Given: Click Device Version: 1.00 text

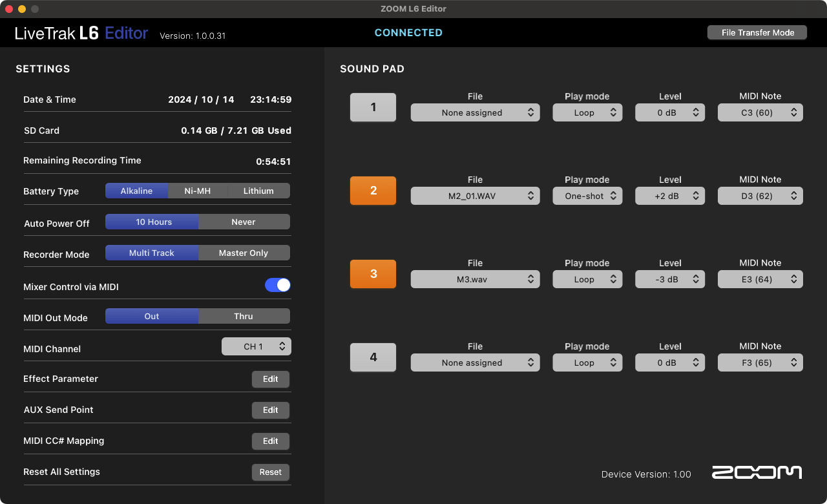Looking at the screenshot, I should point(646,474).
